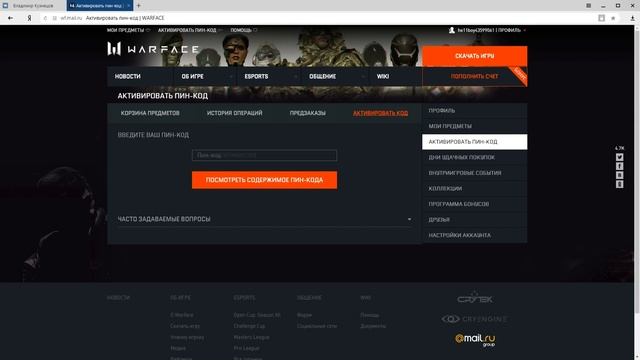Screen dimensions: 640x360
Task: Open Yandex home via the Я icon
Action: click(x=29, y=18)
